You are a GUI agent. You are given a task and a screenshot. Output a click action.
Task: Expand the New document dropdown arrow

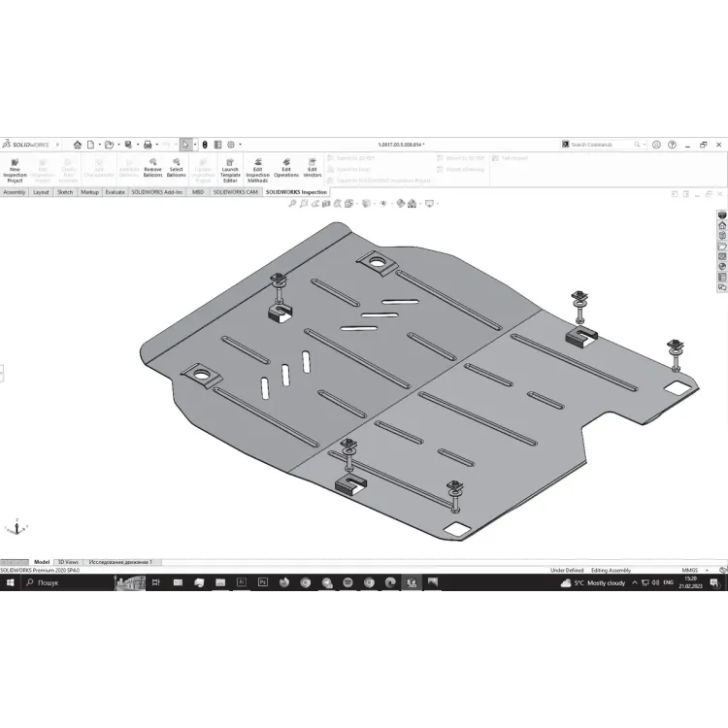tap(99, 145)
